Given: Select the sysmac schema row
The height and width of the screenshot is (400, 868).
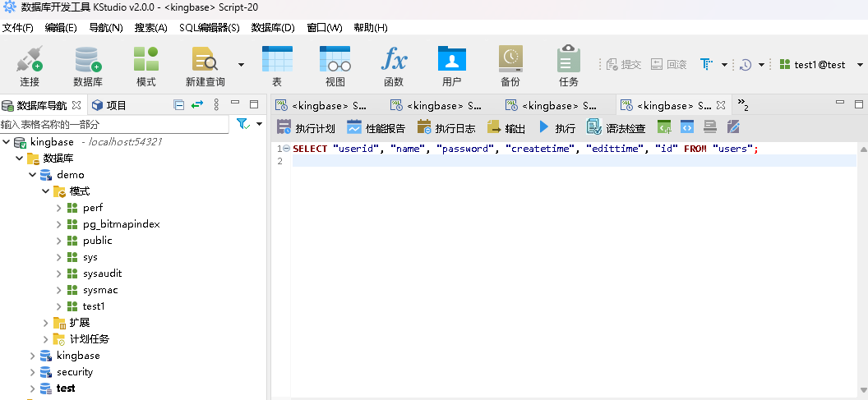Looking at the screenshot, I should click(x=100, y=290).
